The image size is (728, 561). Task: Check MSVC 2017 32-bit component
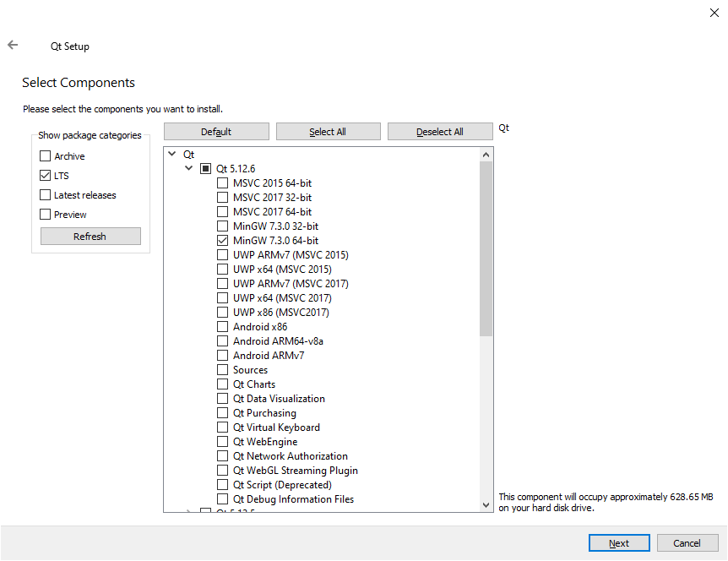pos(223,198)
